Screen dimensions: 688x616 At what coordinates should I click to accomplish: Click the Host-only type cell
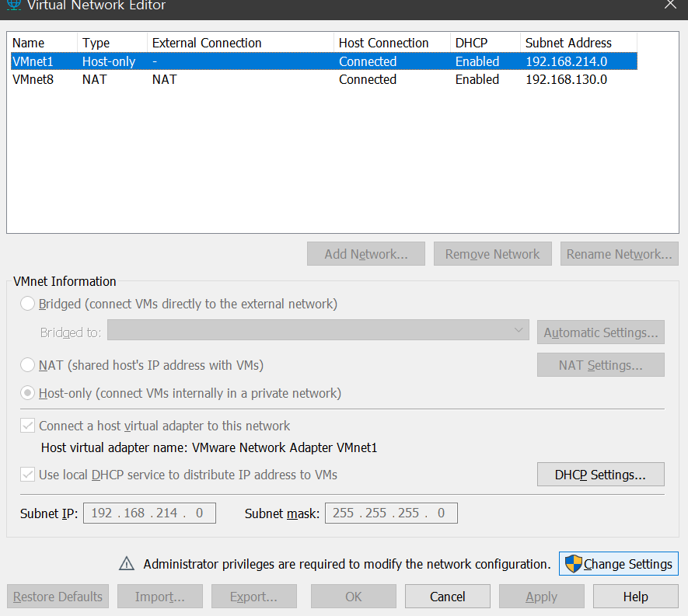tap(109, 61)
